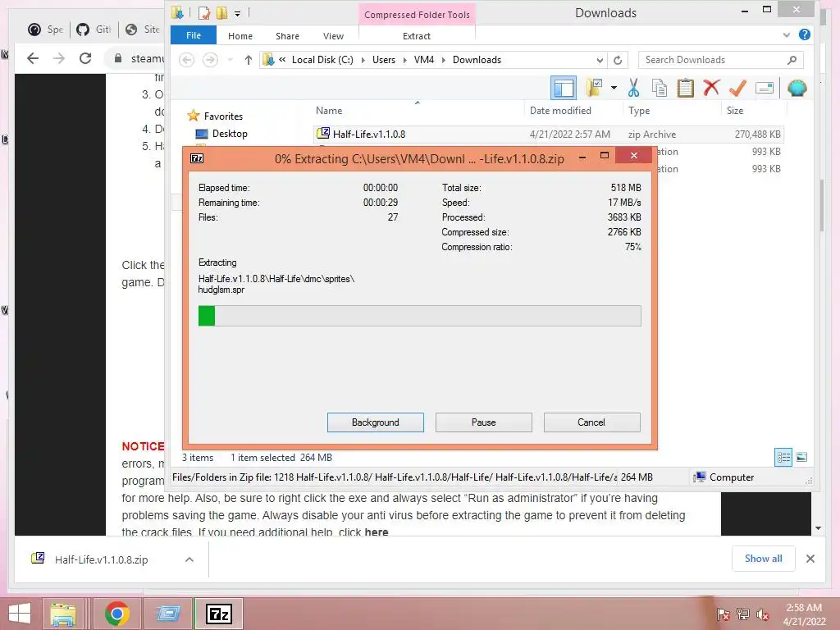Viewport: 840px width, 630px height.
Task: Toggle the preview pane layout icon
Action: click(564, 88)
